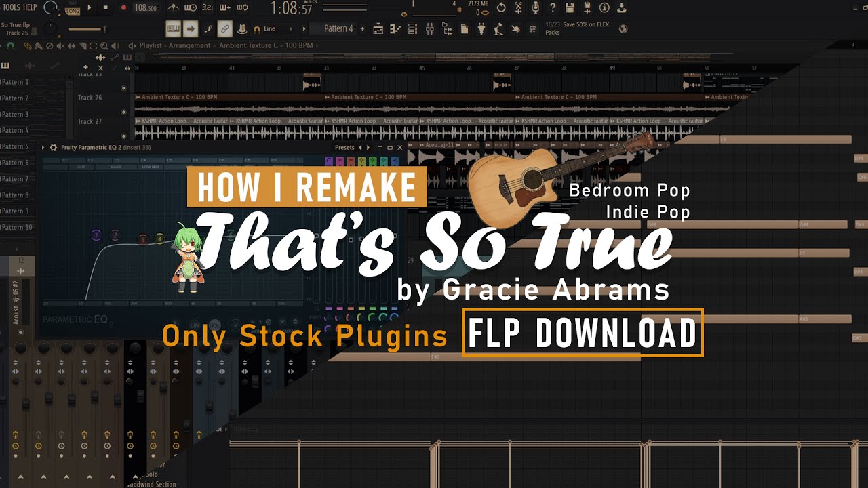Click the microphone one-click recording icon
The image size is (868, 488).
click(x=536, y=8)
